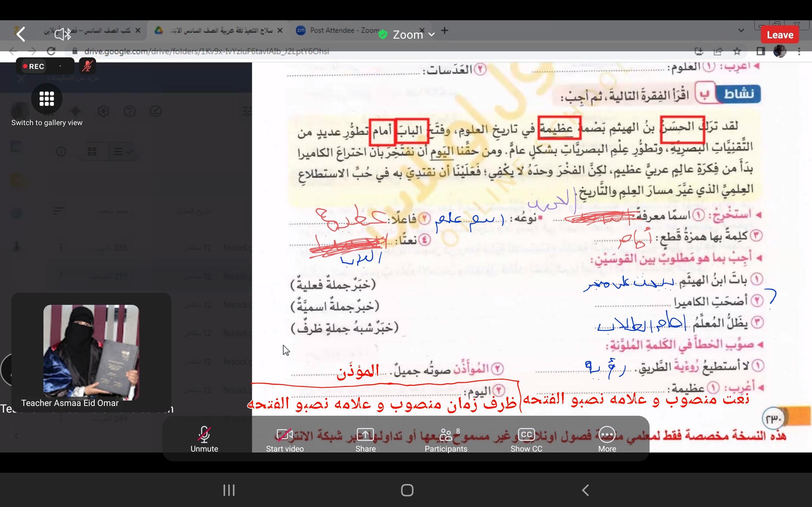The width and height of the screenshot is (812, 507).
Task: Open Android recent apps navigation button
Action: [x=229, y=490]
